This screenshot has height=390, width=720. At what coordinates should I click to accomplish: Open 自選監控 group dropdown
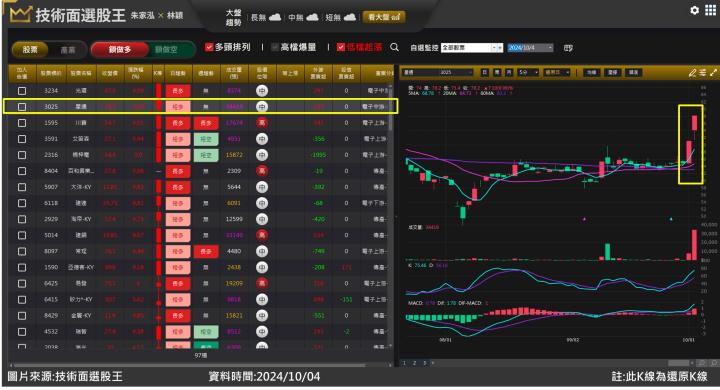point(472,48)
